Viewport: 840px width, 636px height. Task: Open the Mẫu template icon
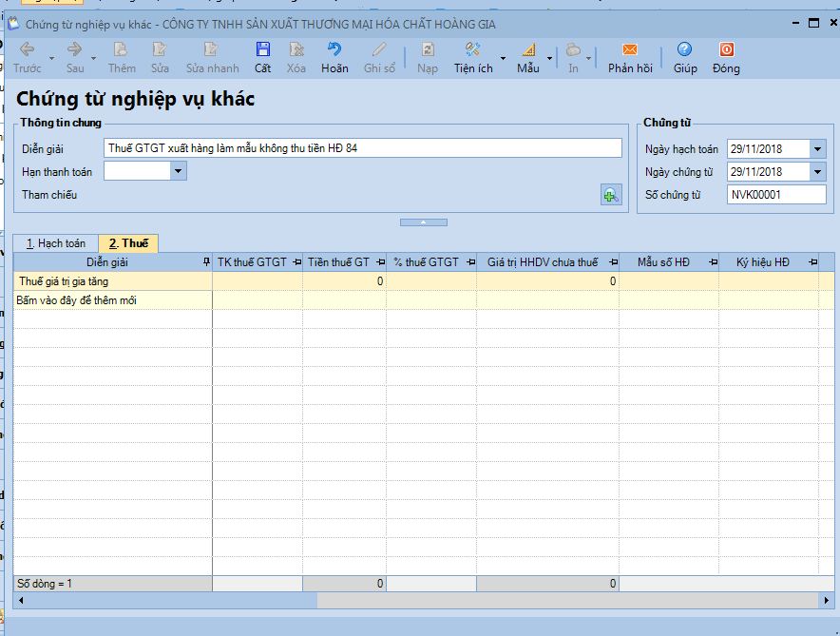pos(528,49)
